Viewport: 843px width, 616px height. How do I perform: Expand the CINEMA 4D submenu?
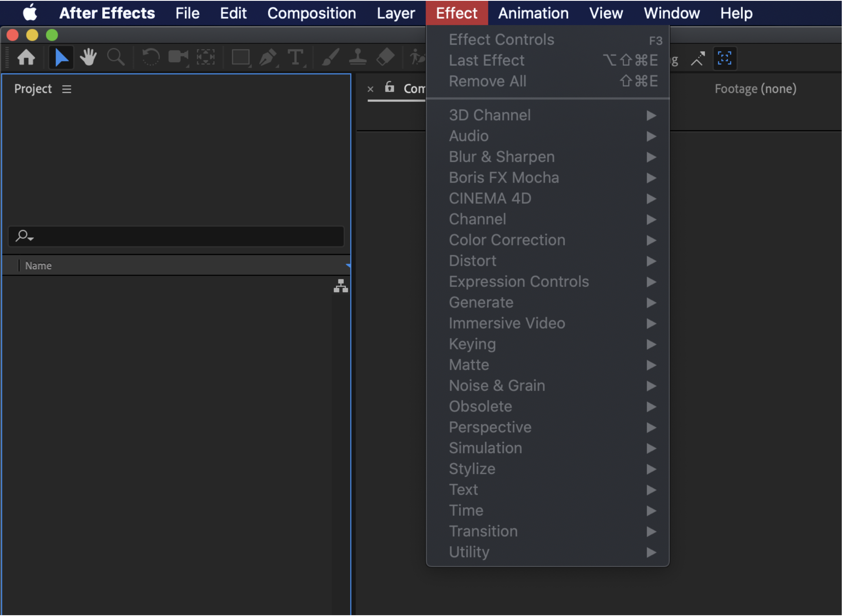(x=548, y=198)
